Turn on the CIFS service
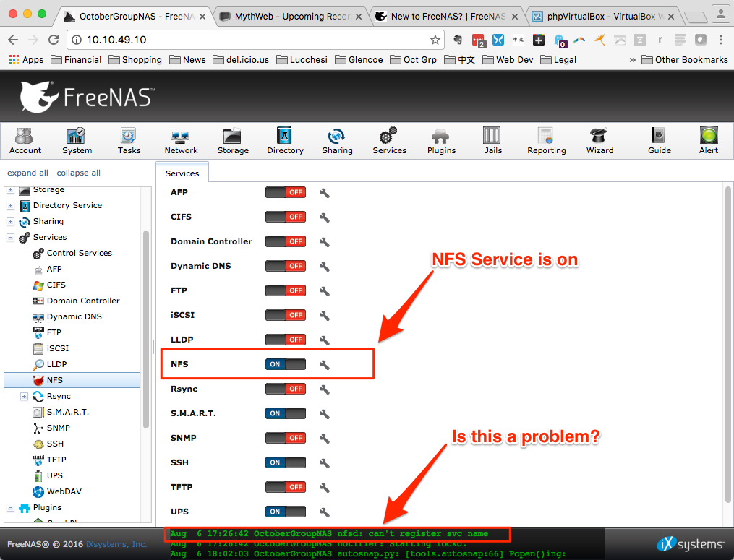This screenshot has width=734, height=560. click(286, 217)
